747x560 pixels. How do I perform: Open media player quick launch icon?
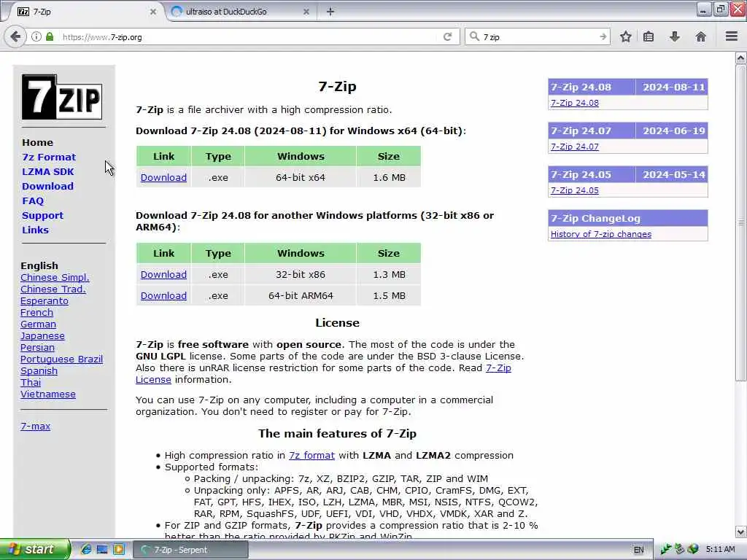tap(119, 549)
